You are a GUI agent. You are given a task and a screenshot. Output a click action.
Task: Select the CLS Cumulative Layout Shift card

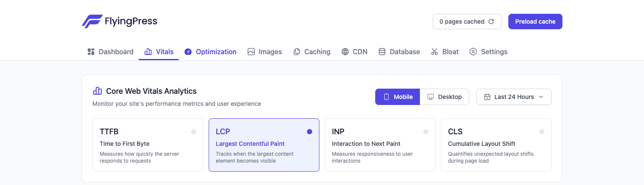[496, 145]
